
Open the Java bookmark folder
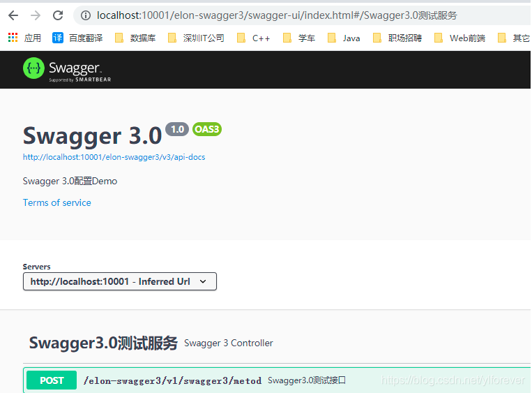point(344,38)
